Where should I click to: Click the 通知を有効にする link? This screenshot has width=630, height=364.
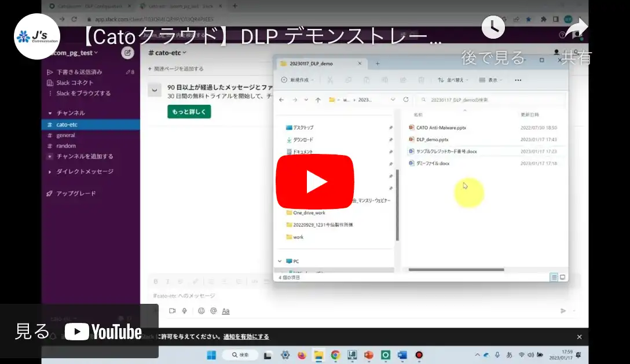pyautogui.click(x=246, y=337)
